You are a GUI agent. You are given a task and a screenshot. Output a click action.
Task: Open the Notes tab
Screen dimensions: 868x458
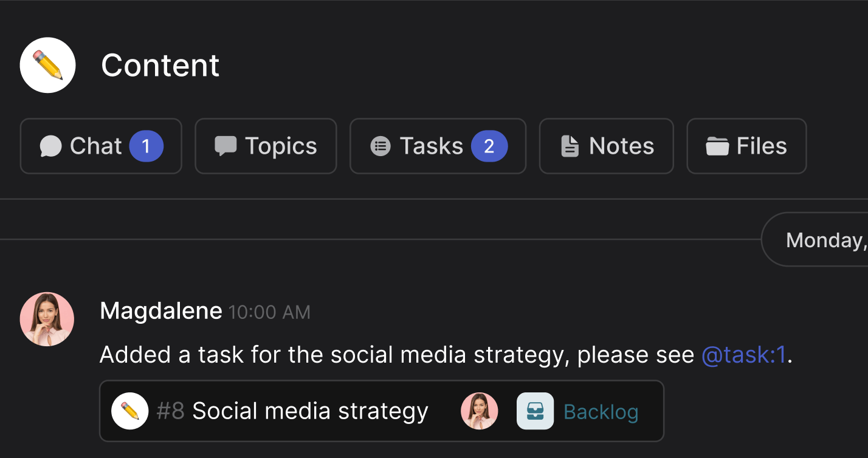[606, 146]
